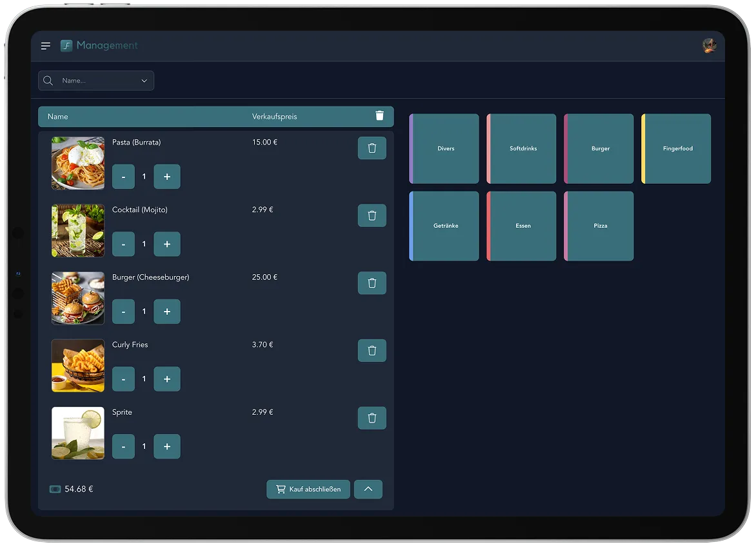Remove Cocktail (Mojito) using trash button
This screenshot has width=756, height=547.
click(x=372, y=215)
